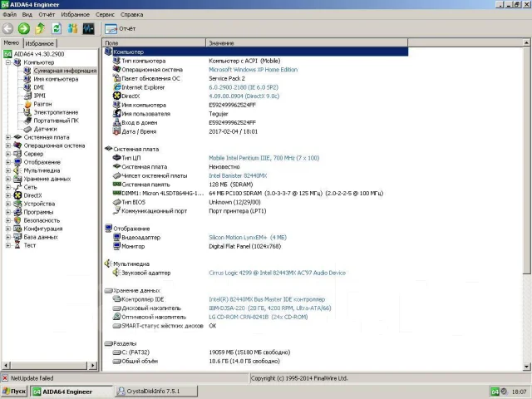Click the tree horizontal scroll right arrow
Viewport: 532px width, 399px height.
pos(92,366)
